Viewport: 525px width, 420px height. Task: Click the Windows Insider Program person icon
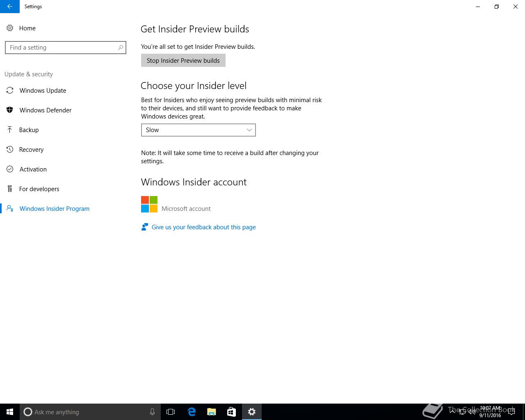tap(10, 208)
